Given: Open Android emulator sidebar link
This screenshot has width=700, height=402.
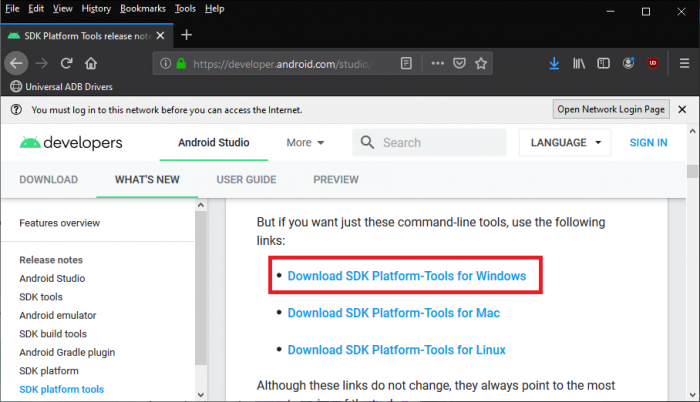Looking at the screenshot, I should tap(58, 315).
